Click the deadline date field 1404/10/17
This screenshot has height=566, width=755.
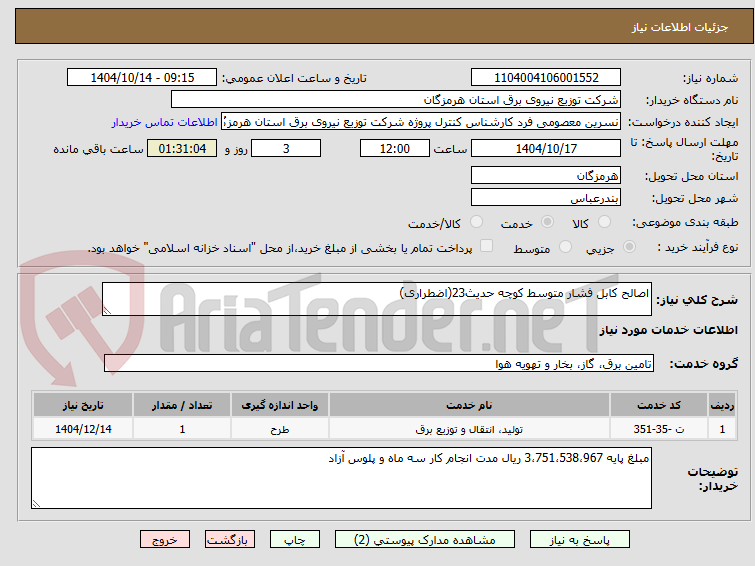coord(546,148)
